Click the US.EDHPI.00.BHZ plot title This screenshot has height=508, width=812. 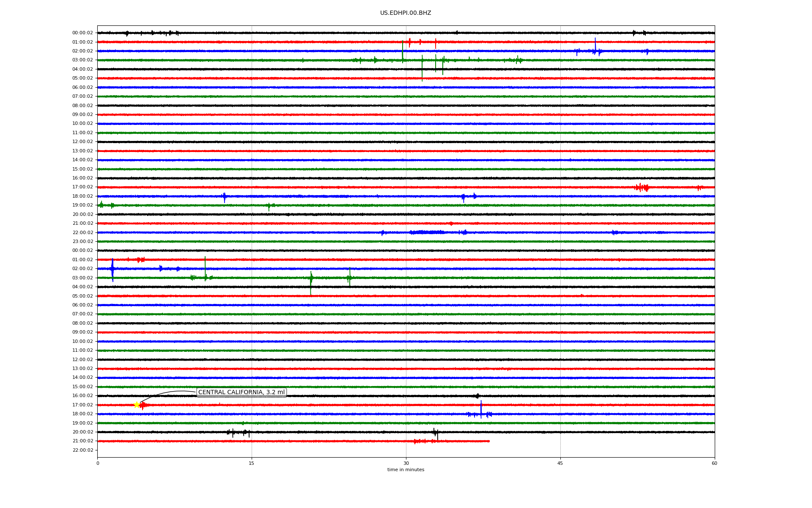pos(406,13)
